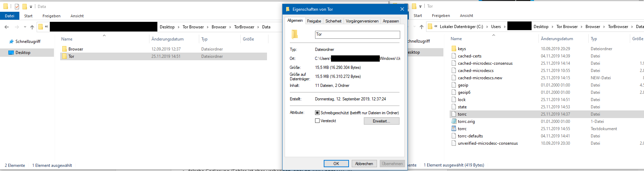Select state file icon

(x=454, y=107)
